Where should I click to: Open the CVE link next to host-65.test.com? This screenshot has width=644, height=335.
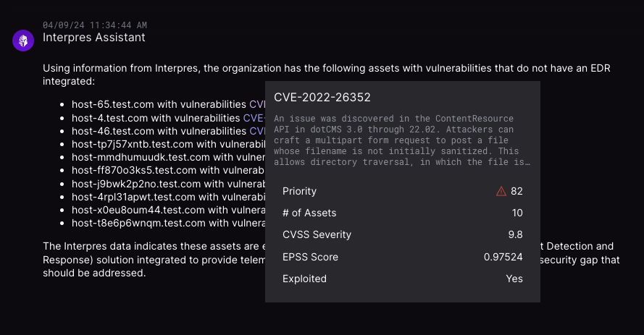(257, 104)
